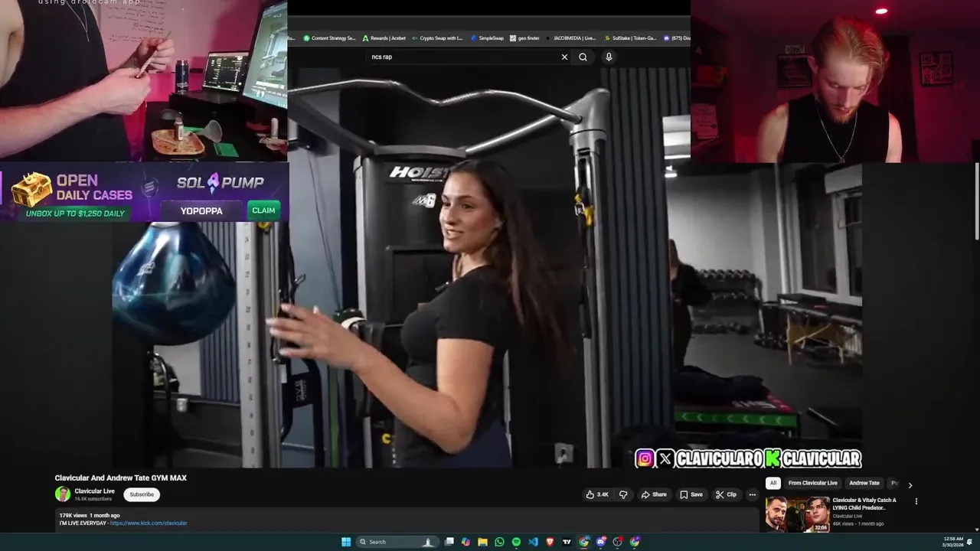Screen dimensions: 980x551
Task: Open the taskbar clock showing 12:58 AM
Action: [953, 542]
